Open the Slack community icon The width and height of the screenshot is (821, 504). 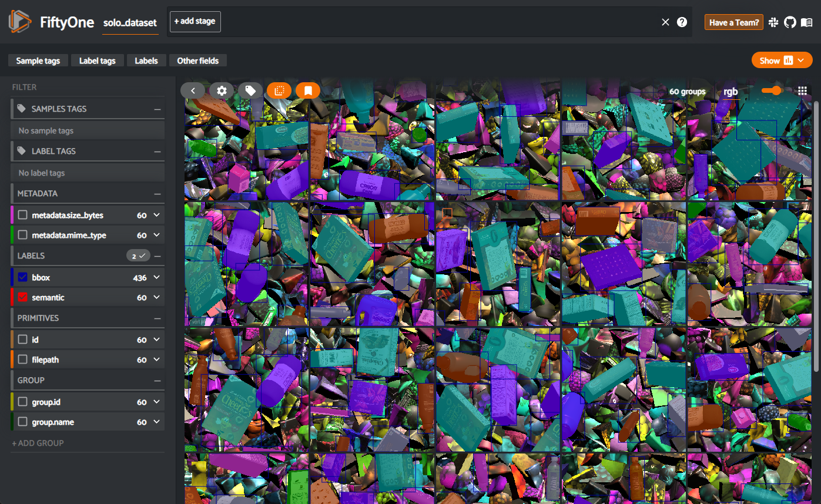pos(773,22)
